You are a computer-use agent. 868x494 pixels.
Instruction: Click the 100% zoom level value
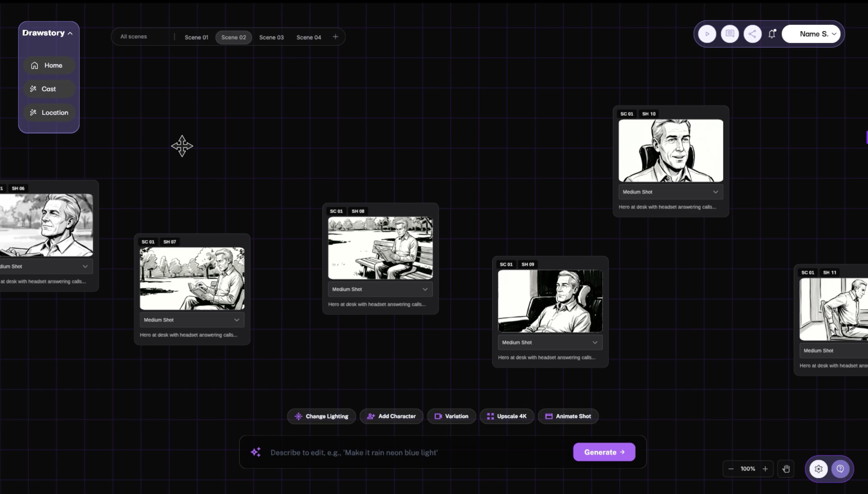point(748,469)
